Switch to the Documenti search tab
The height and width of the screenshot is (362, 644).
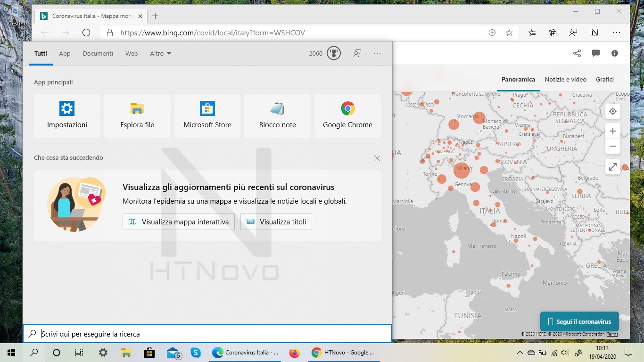(98, 53)
